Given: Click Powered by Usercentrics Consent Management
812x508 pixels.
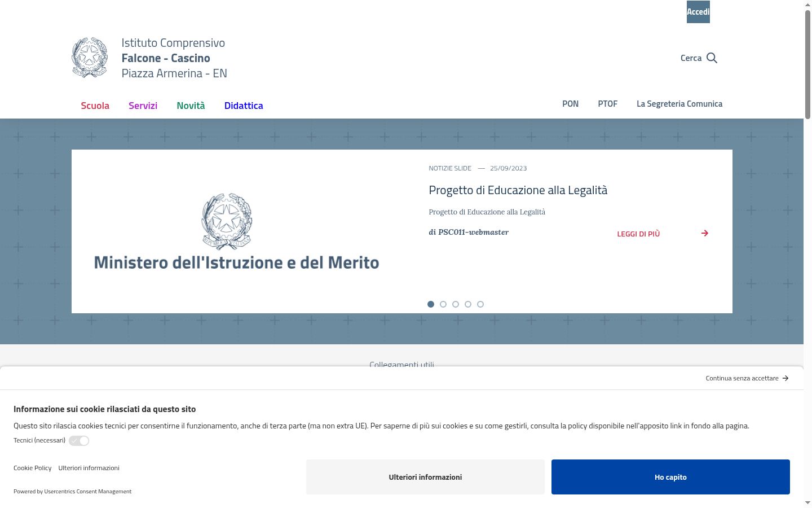Looking at the screenshot, I should coord(72,492).
